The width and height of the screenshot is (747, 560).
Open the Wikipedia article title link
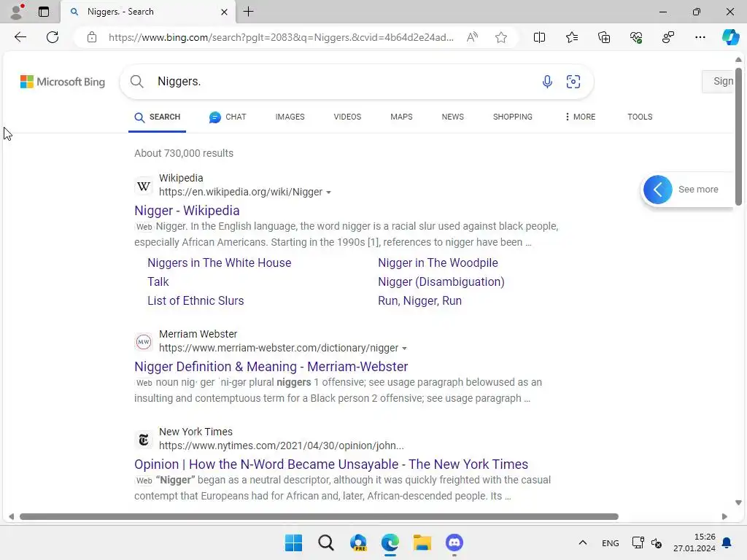pyautogui.click(x=187, y=211)
